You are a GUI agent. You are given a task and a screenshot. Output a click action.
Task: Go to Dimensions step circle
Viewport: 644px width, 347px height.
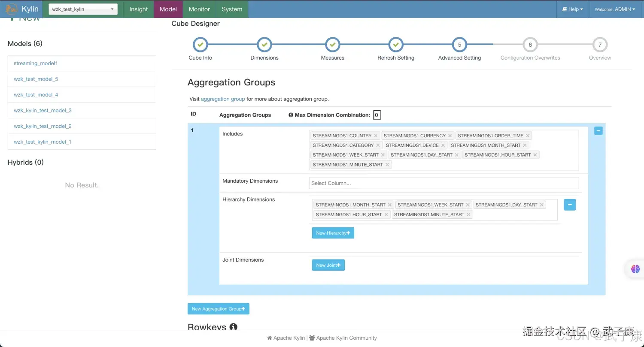coord(264,45)
